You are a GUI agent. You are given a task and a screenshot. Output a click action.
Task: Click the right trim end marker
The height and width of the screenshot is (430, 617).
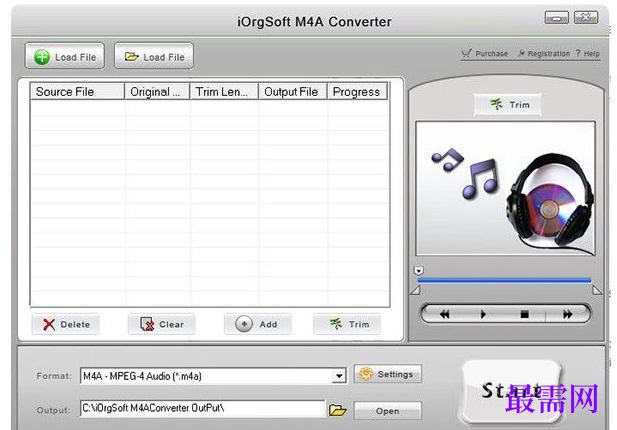(597, 290)
